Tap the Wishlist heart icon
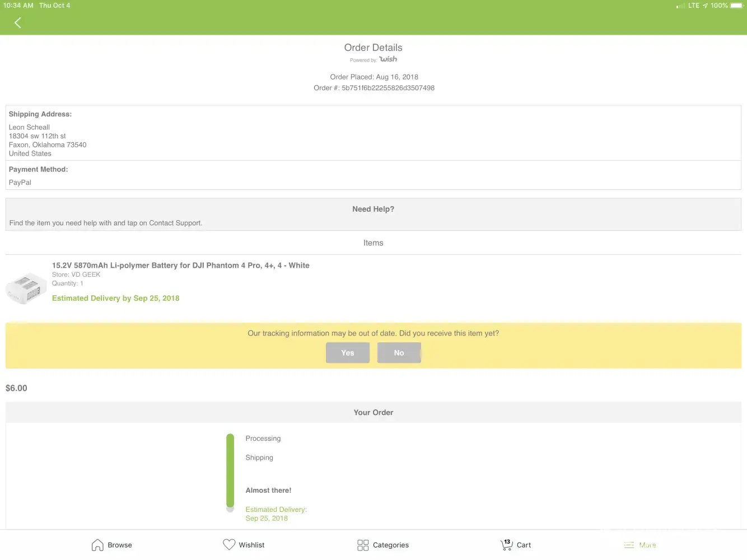Image resolution: width=747 pixels, height=560 pixels. 229,544
